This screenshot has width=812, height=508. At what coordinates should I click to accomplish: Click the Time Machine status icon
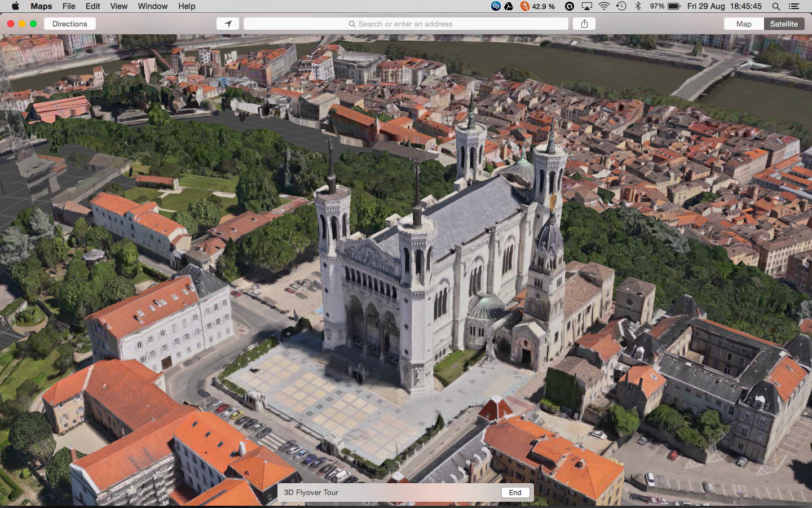[620, 6]
